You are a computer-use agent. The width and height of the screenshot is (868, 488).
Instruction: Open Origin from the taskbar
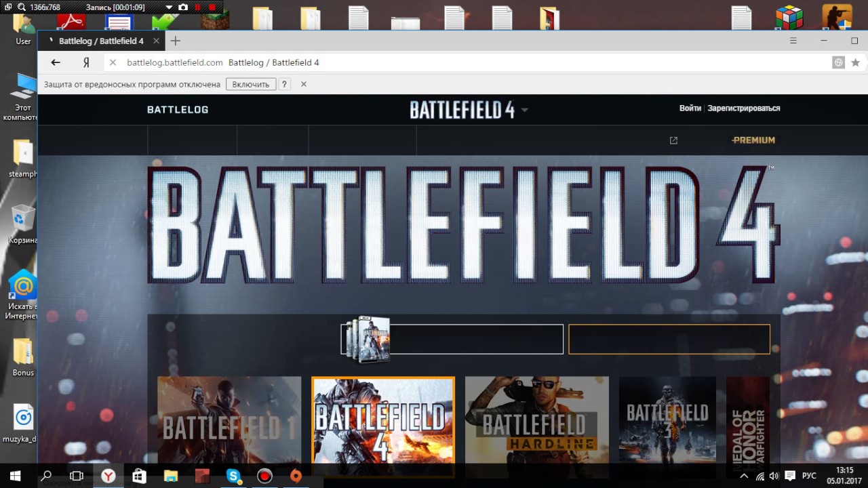[296, 476]
